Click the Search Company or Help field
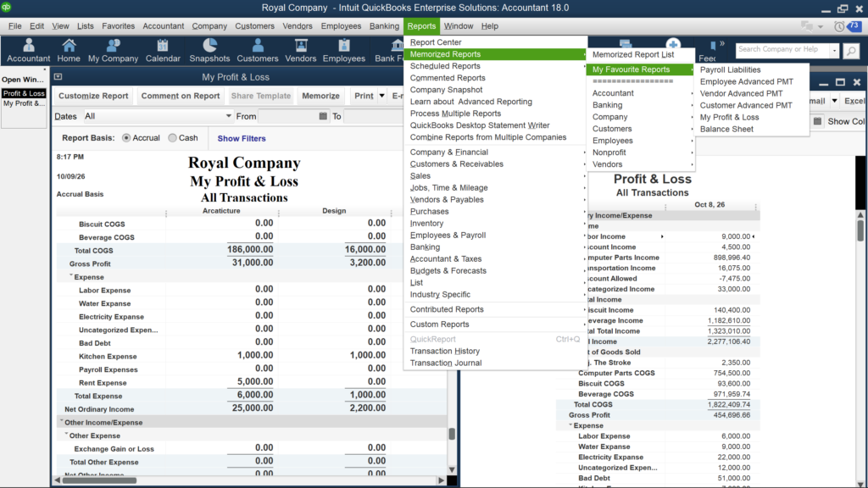868x488 pixels. pos(782,50)
